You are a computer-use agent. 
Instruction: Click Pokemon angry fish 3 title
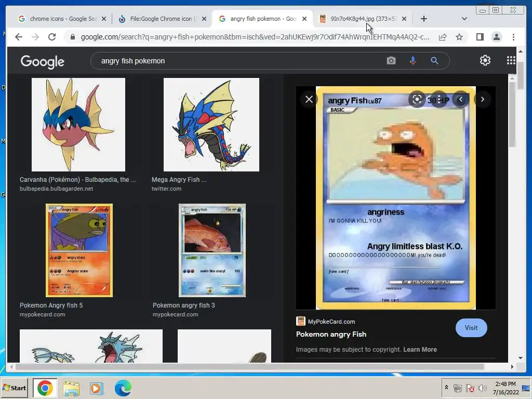coord(183,305)
